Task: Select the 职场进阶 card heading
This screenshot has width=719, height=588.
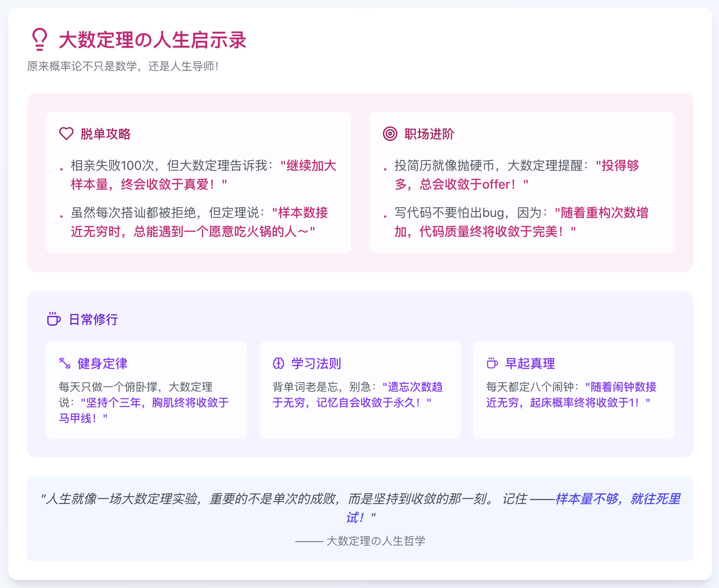Action: coord(429,134)
